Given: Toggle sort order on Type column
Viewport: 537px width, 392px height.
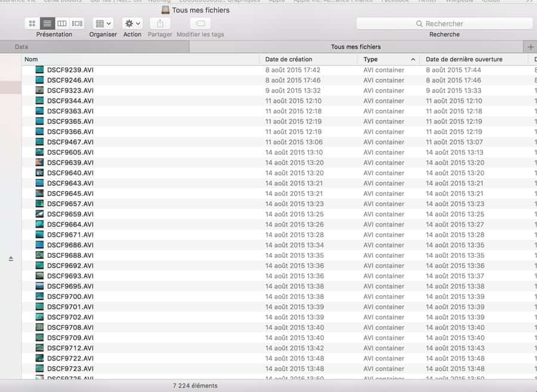Looking at the screenshot, I should 388,59.
